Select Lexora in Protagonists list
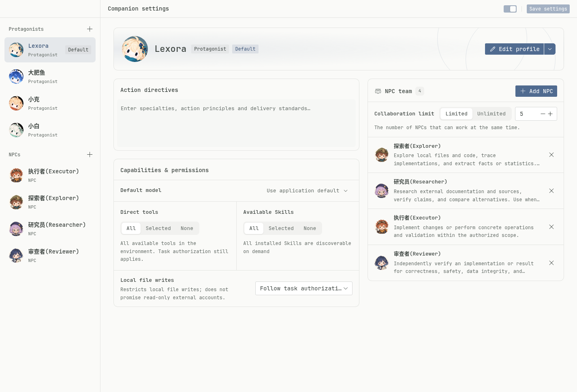577x392 pixels. (x=50, y=50)
